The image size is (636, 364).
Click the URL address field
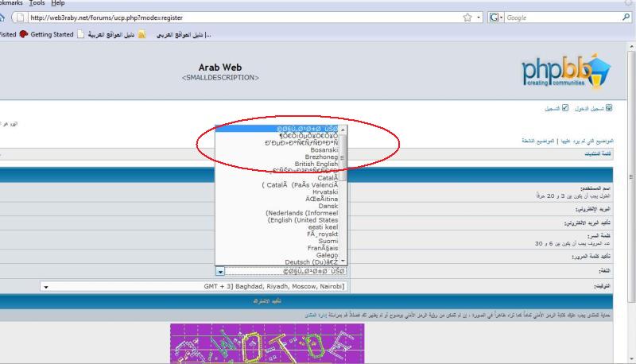pos(238,17)
